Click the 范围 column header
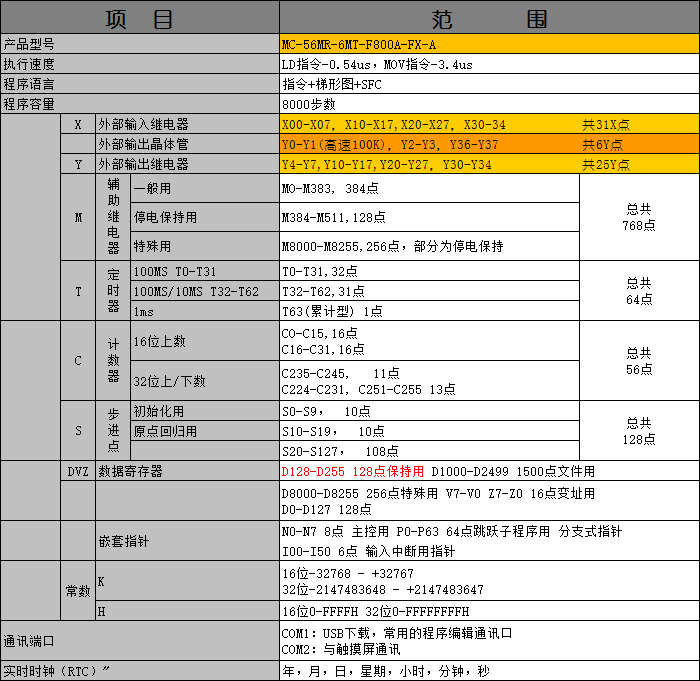The image size is (700, 681). coord(489,18)
